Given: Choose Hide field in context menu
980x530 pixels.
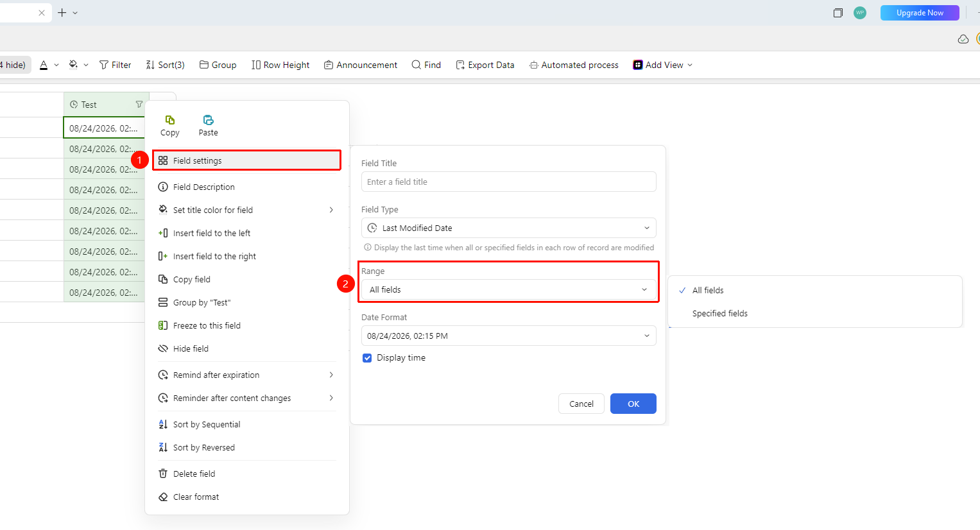Looking at the screenshot, I should [247, 348].
